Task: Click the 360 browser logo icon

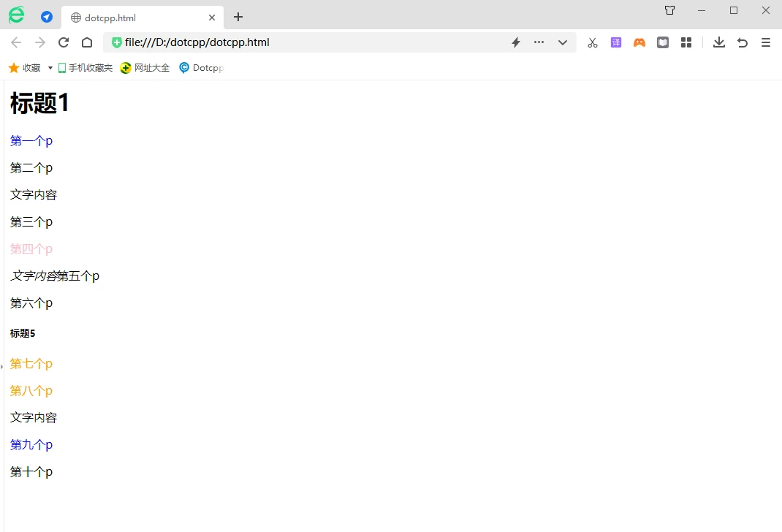Action: pyautogui.click(x=17, y=15)
